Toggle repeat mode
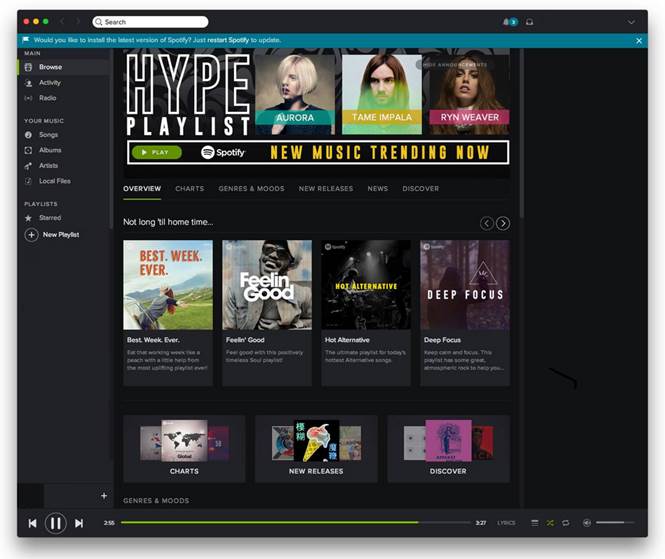 click(565, 523)
